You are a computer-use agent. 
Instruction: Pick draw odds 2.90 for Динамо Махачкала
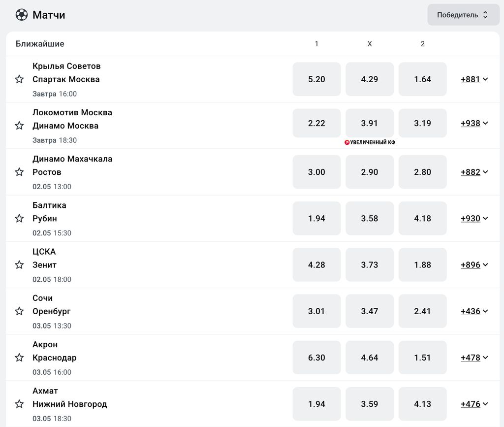pos(370,172)
